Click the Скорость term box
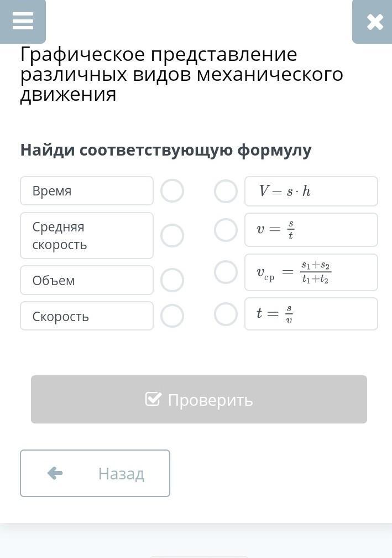Viewport: 392px width, 558px height. point(87,316)
